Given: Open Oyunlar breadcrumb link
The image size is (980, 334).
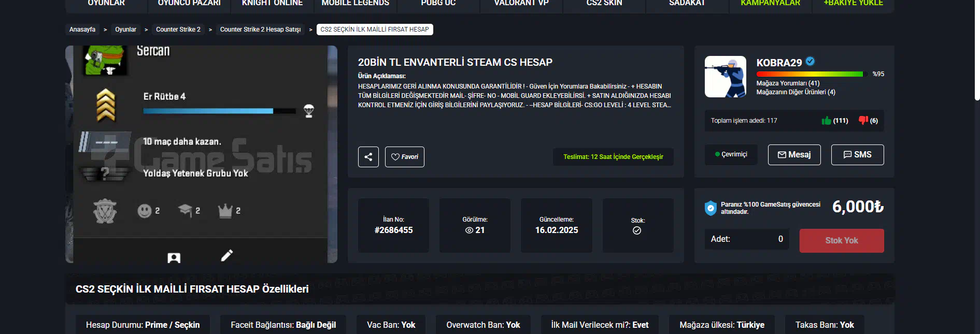Looking at the screenshot, I should (125, 30).
